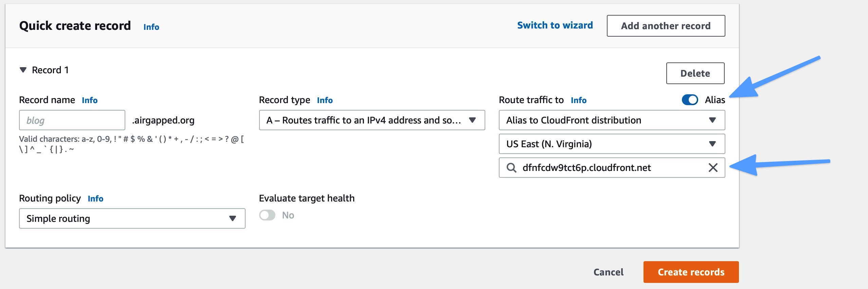Screen dimensions: 868x289
Task: Click Cancel
Action: (x=608, y=272)
